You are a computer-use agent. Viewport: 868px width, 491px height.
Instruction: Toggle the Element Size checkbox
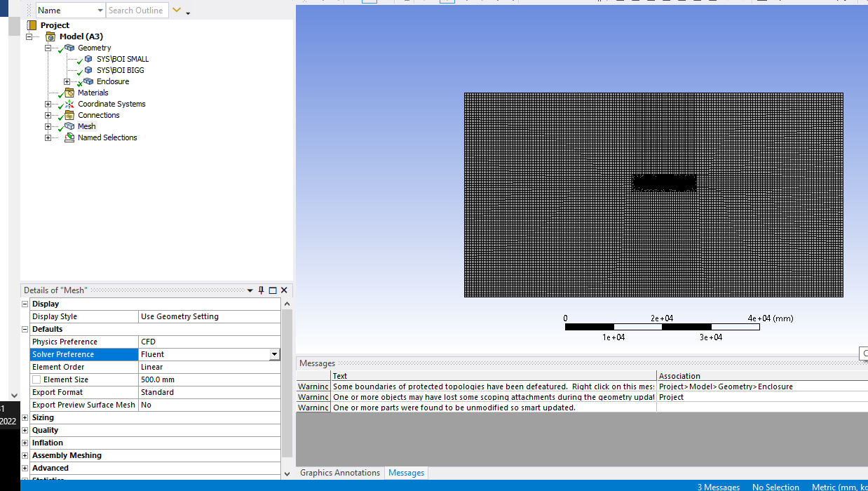36,379
